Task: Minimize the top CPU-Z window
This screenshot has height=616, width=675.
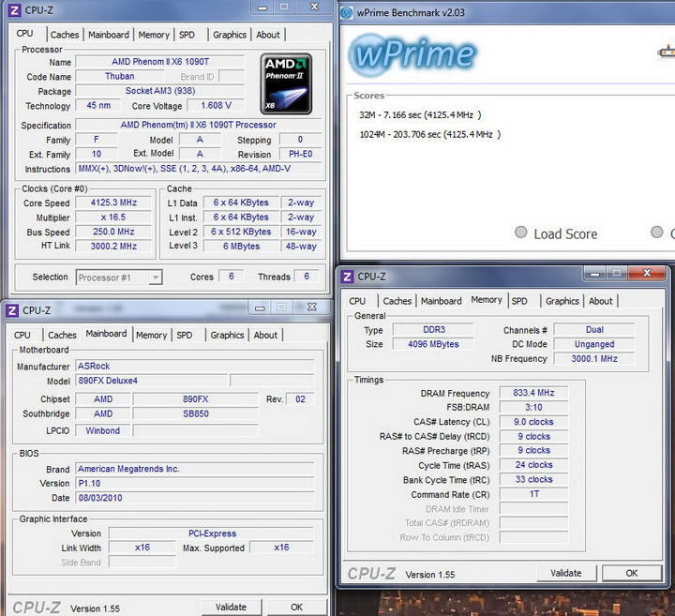Action: tap(262, 8)
